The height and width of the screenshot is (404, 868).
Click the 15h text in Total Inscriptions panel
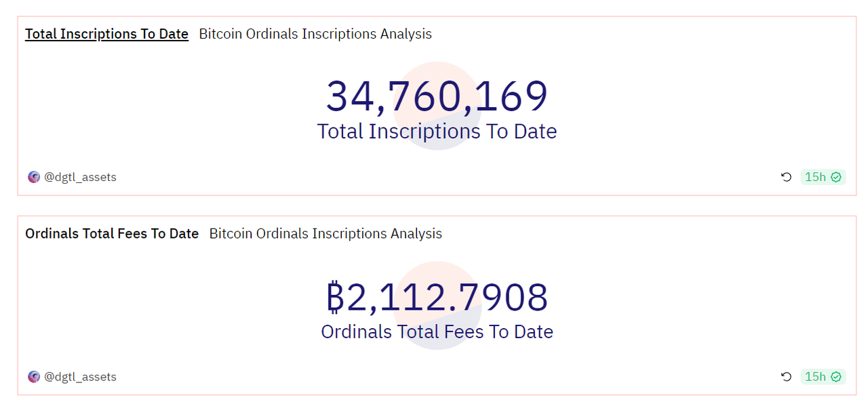[815, 177]
